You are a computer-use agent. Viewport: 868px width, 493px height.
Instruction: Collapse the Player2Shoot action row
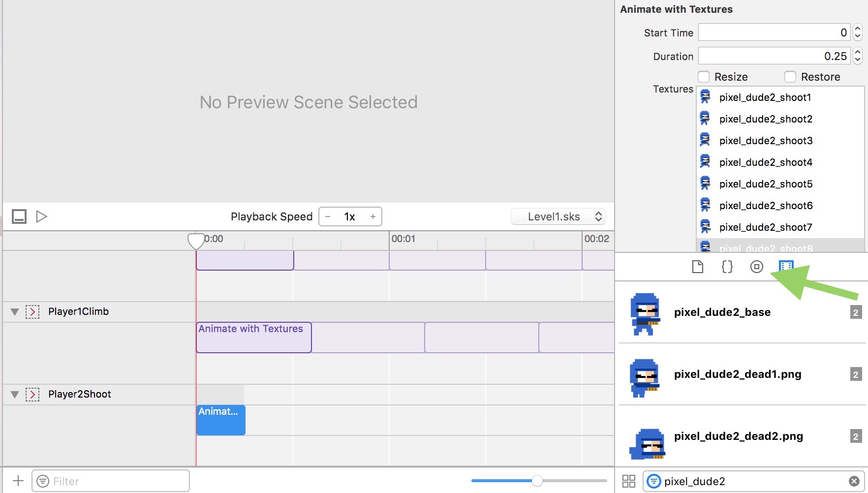15,395
